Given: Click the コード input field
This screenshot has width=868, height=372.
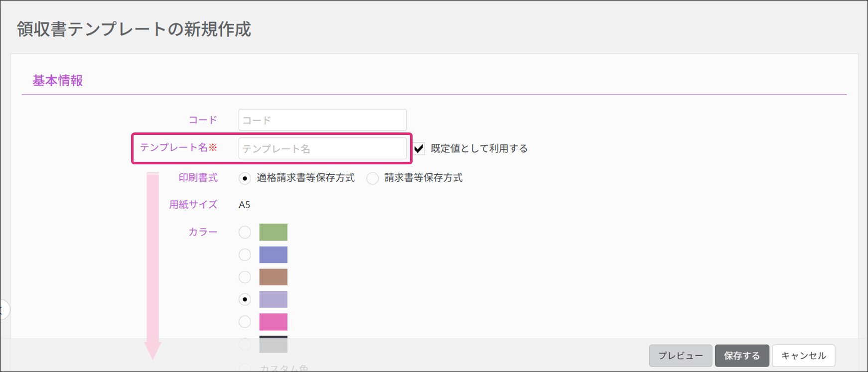Looking at the screenshot, I should tap(322, 120).
